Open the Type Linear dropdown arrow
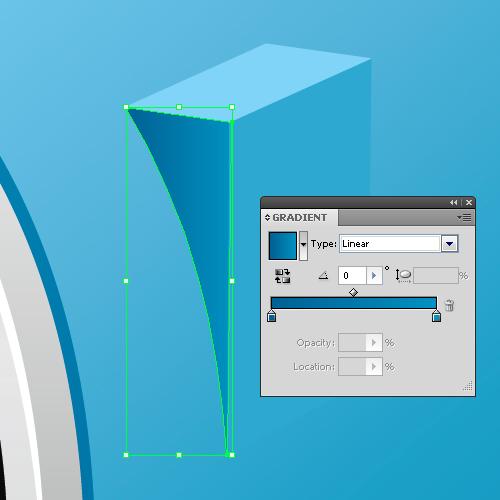 449,244
